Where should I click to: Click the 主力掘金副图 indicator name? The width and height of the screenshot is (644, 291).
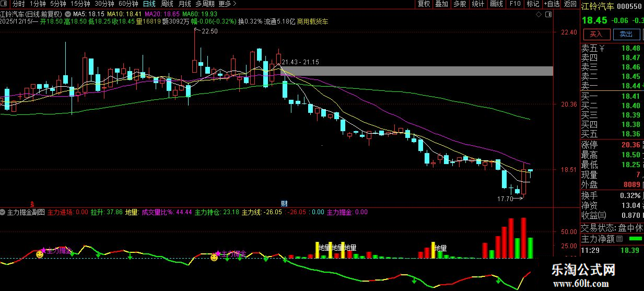26,212
